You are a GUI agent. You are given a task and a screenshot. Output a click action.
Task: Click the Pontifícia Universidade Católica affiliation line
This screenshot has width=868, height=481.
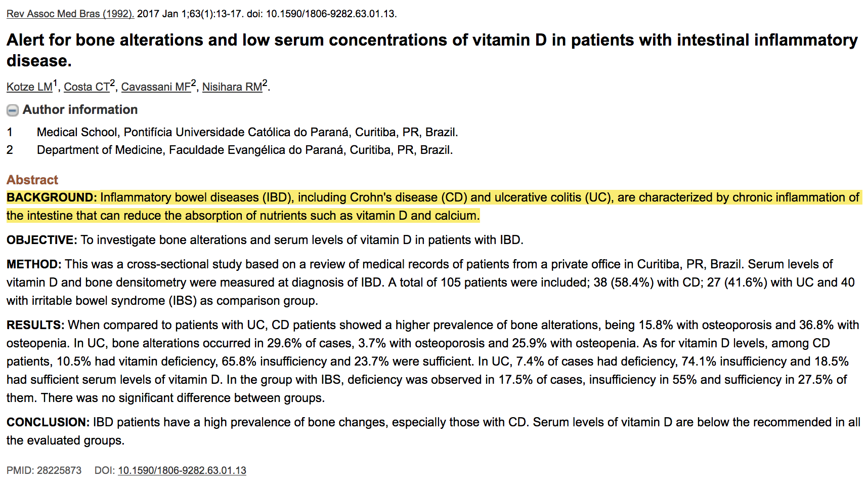[x=247, y=132]
